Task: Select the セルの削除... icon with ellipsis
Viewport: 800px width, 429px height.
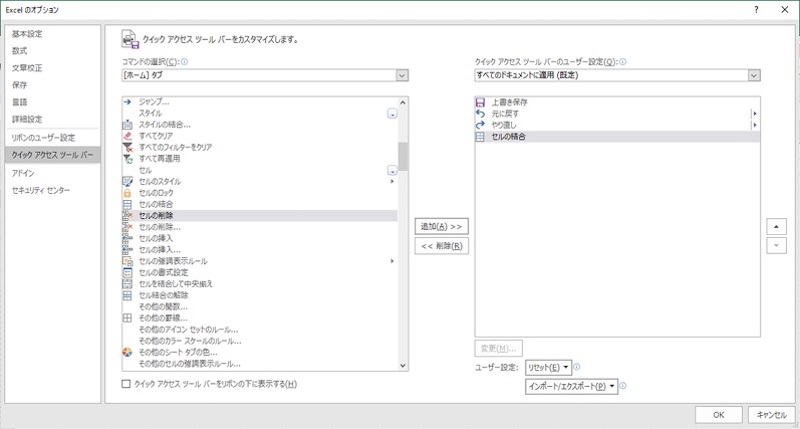Action: [x=128, y=227]
